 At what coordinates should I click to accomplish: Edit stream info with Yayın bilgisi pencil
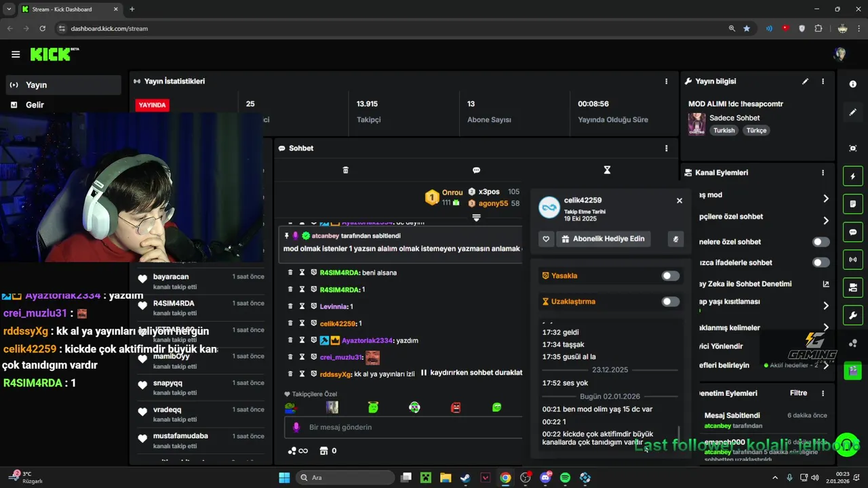coord(806,81)
